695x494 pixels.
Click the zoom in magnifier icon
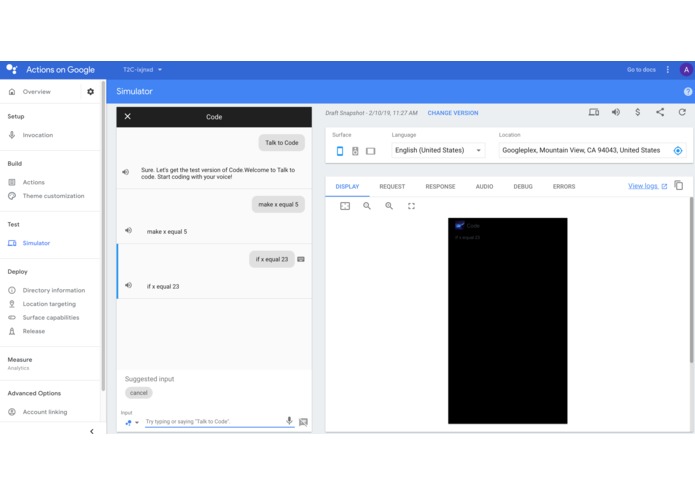389,206
